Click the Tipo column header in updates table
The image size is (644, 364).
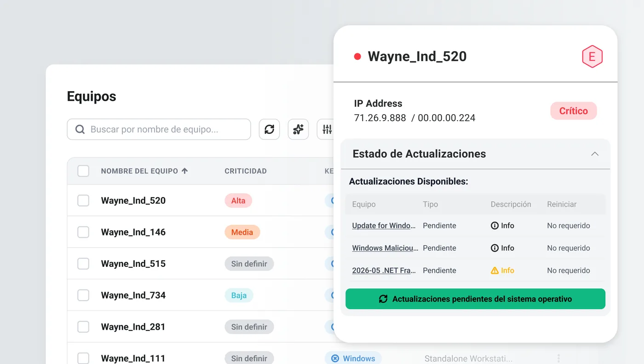[x=431, y=204]
